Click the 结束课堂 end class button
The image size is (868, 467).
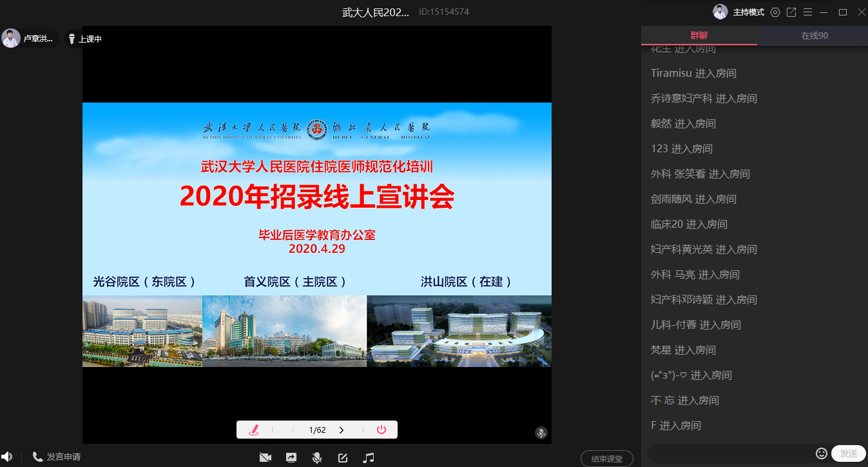607,459
